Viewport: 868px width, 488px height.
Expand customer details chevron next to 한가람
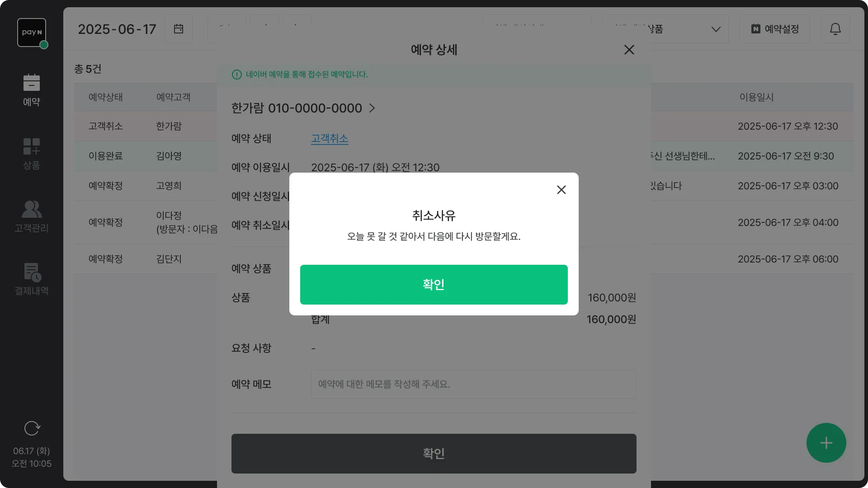[x=372, y=108]
